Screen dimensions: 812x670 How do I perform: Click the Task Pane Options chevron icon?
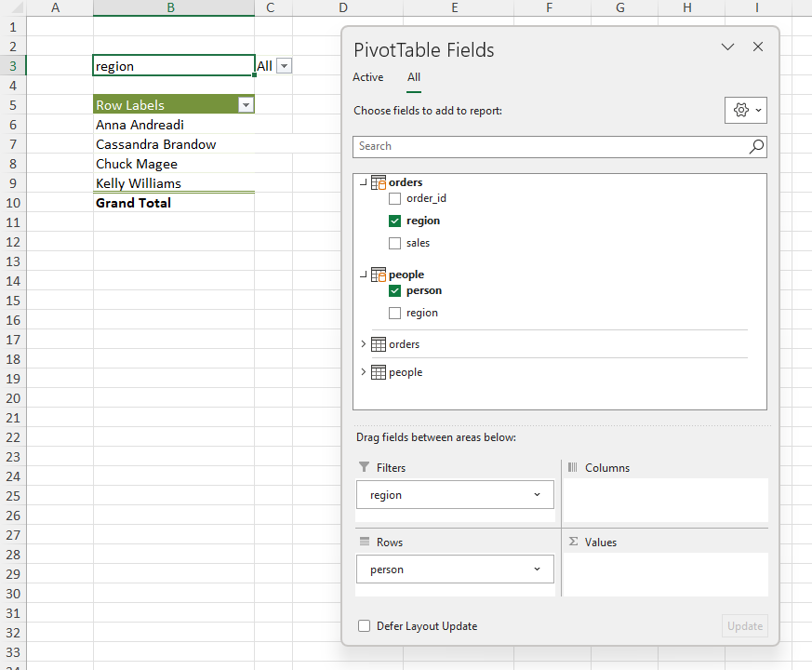[727, 47]
